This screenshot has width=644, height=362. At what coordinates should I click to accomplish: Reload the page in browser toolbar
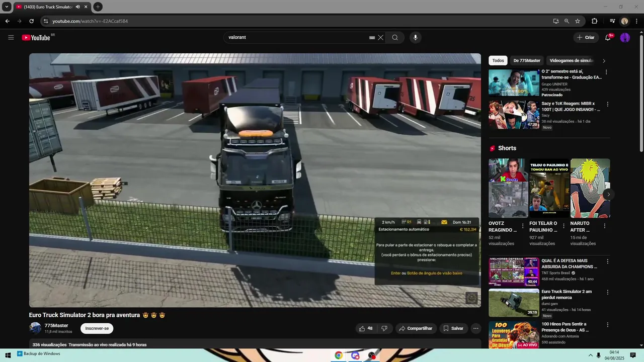point(31,21)
